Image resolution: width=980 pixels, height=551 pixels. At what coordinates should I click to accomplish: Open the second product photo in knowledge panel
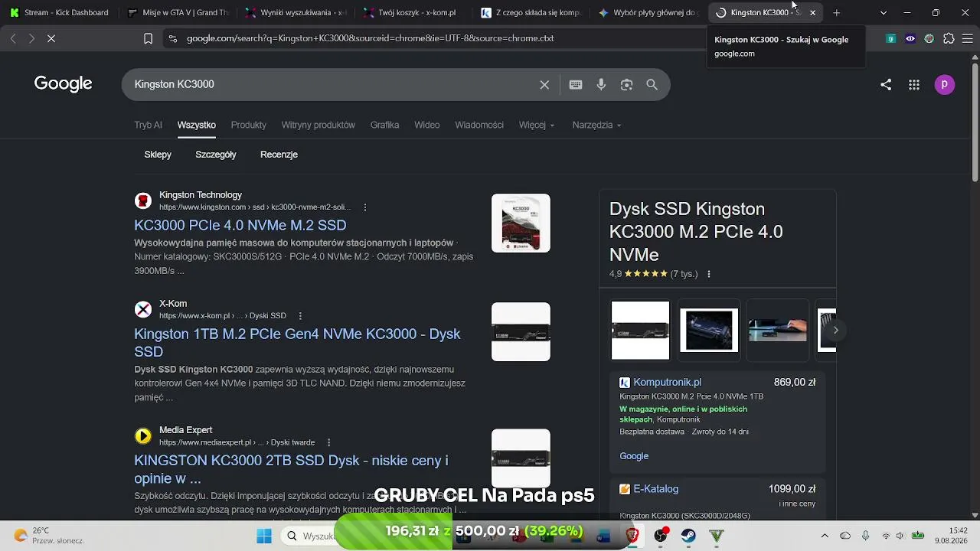point(709,330)
